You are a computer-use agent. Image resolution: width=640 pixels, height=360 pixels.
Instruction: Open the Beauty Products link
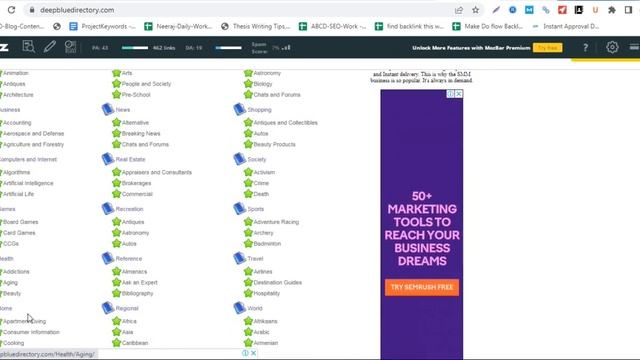point(274,144)
